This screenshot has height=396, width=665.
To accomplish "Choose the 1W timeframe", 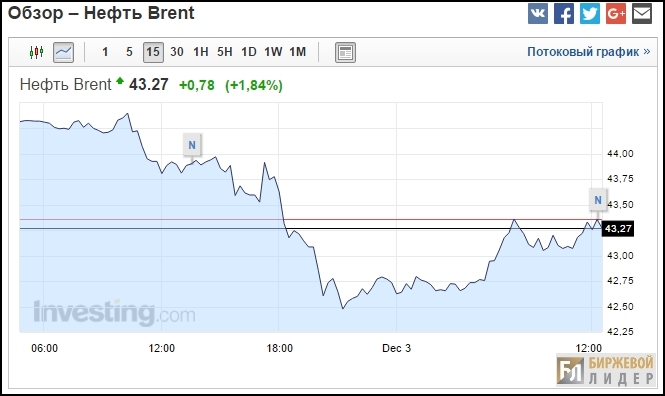I will 273,52.
